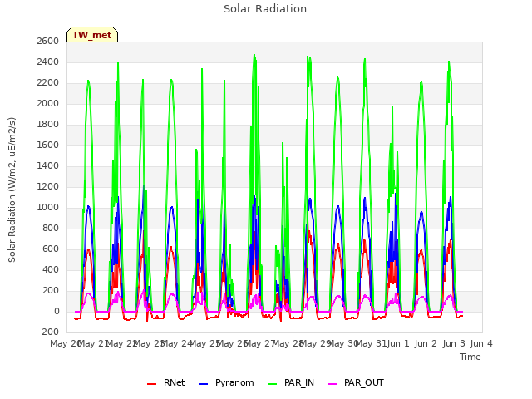Viewport: 532px width, 399px height.
Task: Click the Time x-axis label
Action: tap(470, 357)
